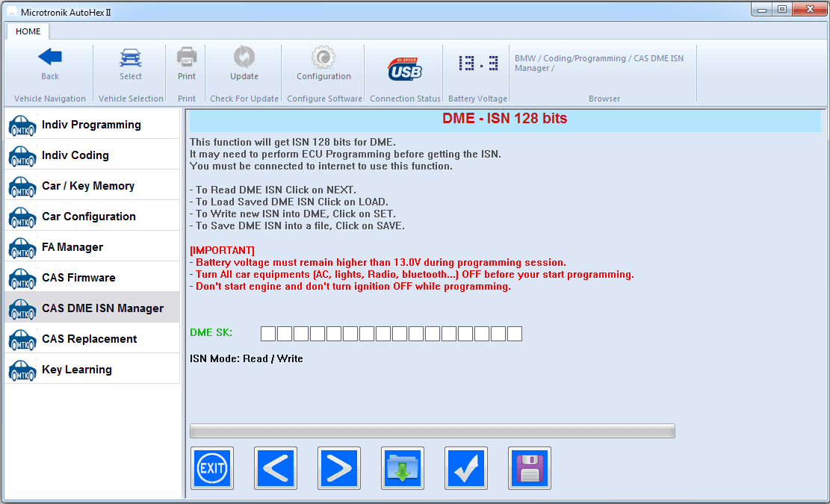Select Car / Key Memory entry

(x=92, y=186)
